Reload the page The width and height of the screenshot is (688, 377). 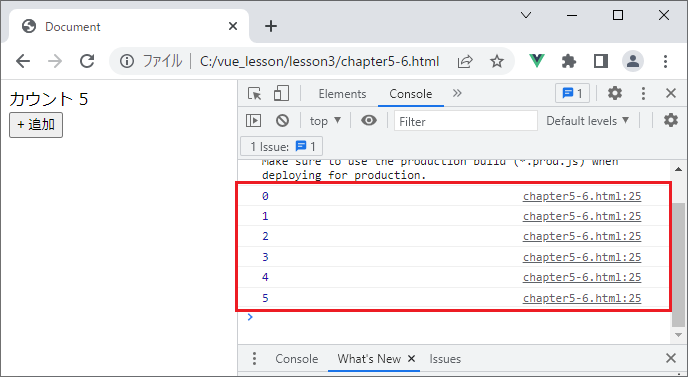[x=87, y=61]
